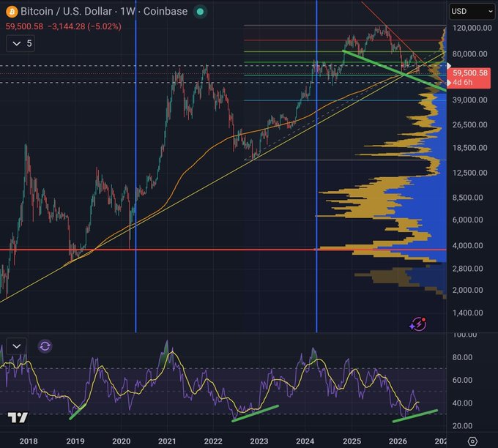Click the RSI scale 20.00 label
This screenshot has height=448, width=498.
tap(462, 426)
